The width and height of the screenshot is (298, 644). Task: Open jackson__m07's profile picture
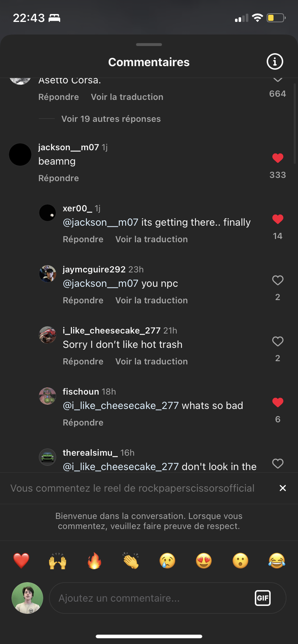[20, 155]
